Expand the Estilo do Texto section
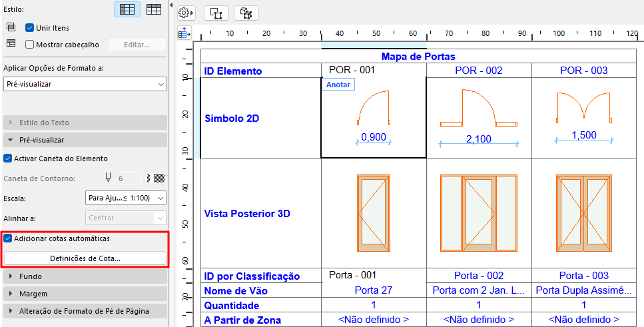The width and height of the screenshot is (644, 327). [85, 123]
